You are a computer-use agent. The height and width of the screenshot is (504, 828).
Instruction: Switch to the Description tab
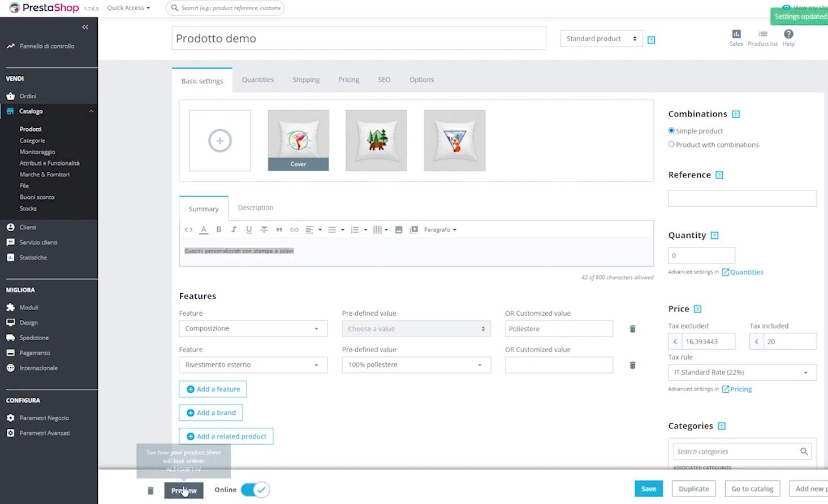pyautogui.click(x=255, y=208)
